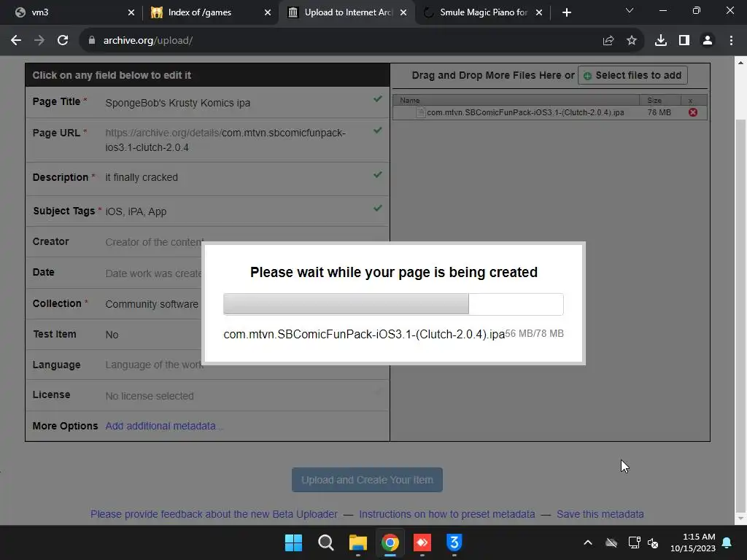Reload the archive.org upload page
This screenshot has width=747, height=560.
click(x=63, y=41)
